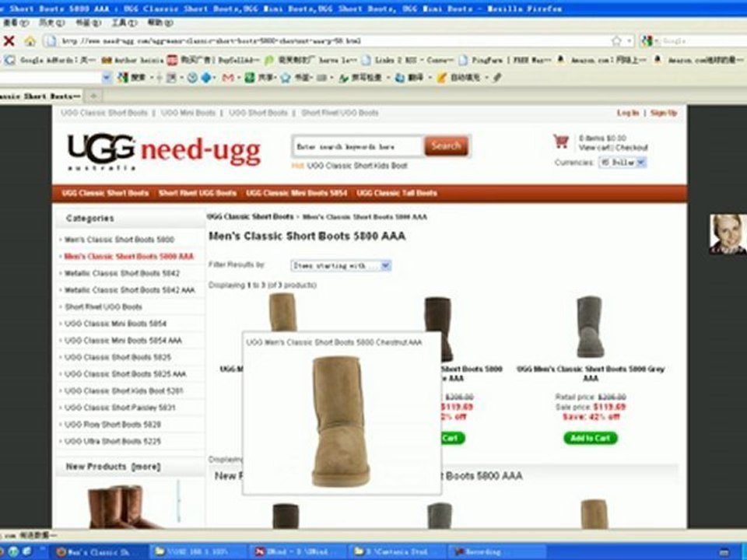Screen dimensions: 747x560
Task: Click the search keywords input field
Action: [x=358, y=147]
